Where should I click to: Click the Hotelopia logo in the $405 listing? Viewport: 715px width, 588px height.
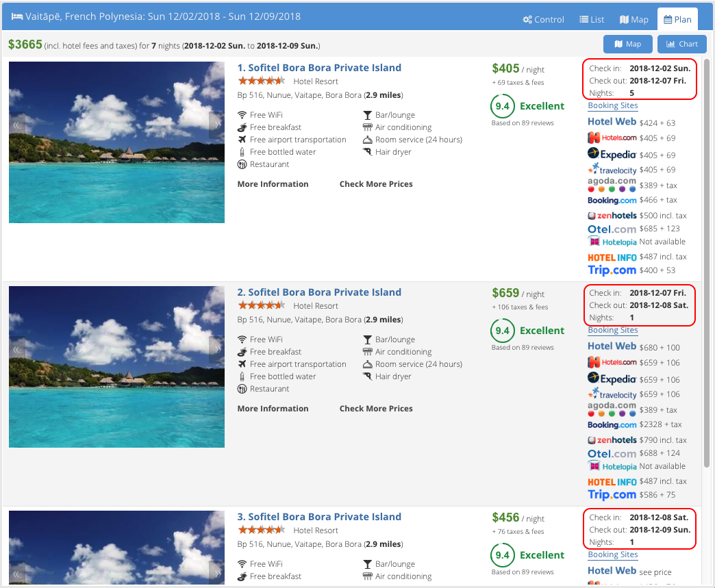coord(612,242)
